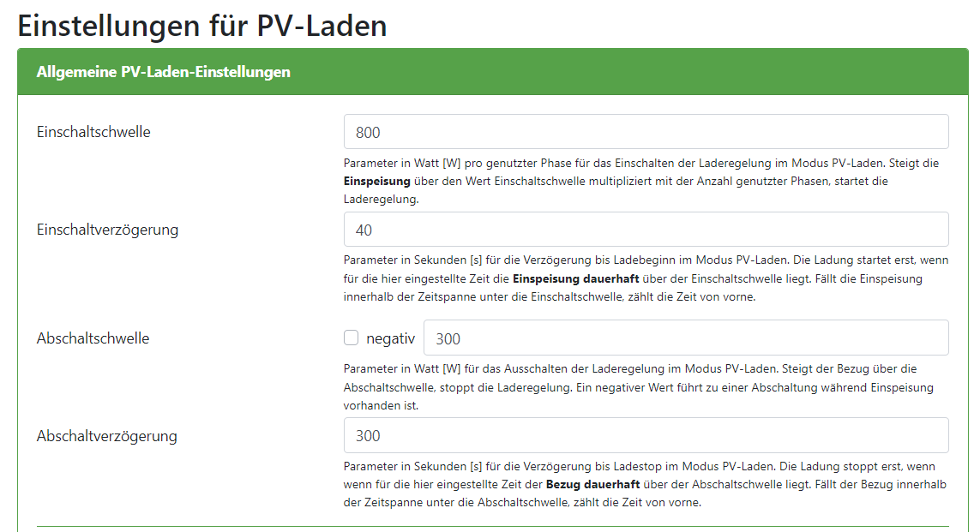Click the bold text Bezug dauerhaft
This screenshot has width=980, height=532.
tap(593, 485)
